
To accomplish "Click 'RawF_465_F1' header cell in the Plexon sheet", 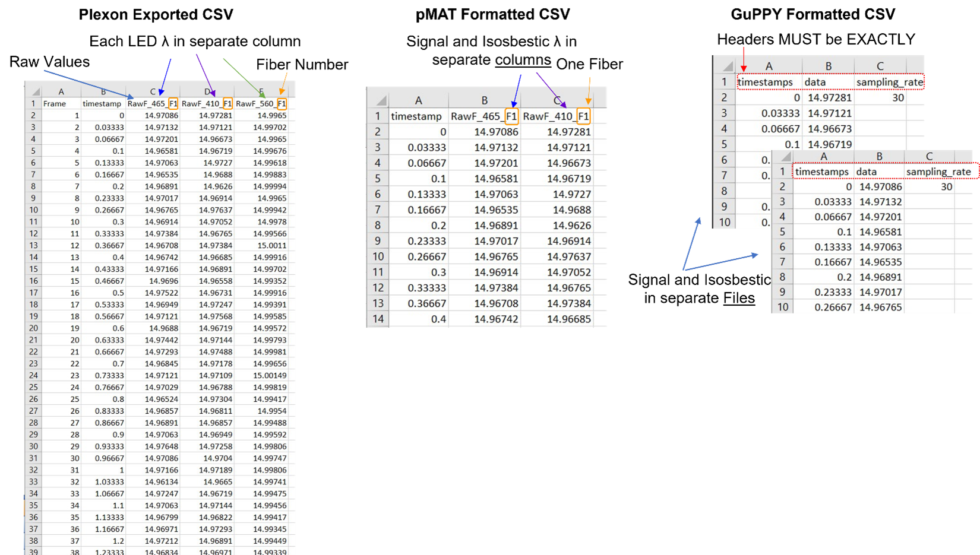I will click(153, 103).
